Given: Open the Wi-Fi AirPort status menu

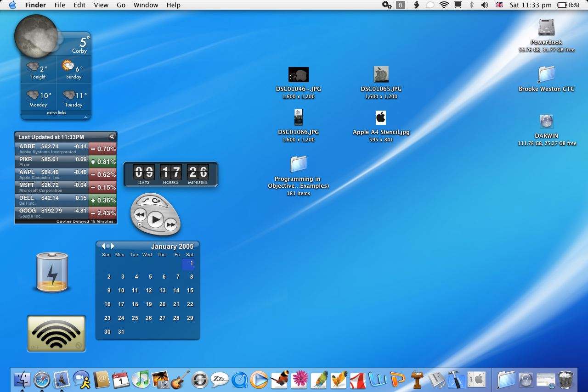Looking at the screenshot, I should click(x=444, y=5).
